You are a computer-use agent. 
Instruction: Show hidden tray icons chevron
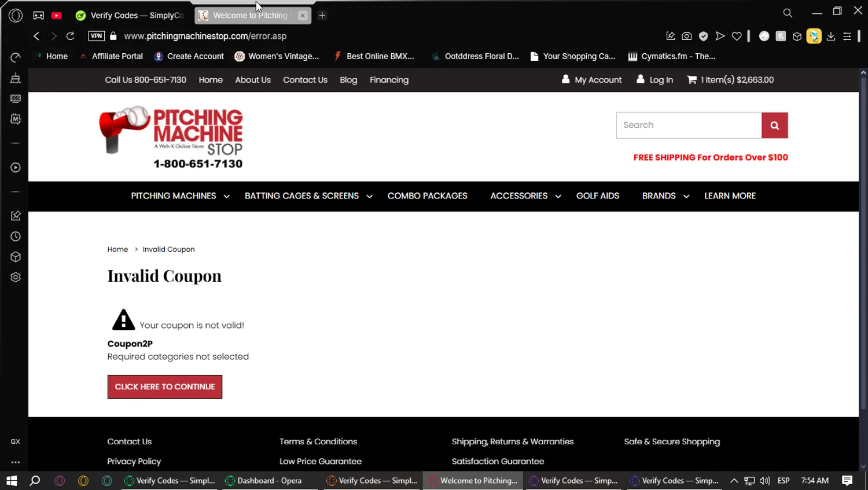point(734,481)
